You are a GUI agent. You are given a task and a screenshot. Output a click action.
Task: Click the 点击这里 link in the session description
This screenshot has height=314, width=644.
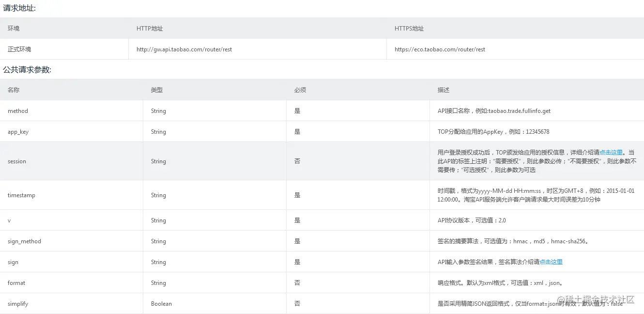click(x=611, y=152)
